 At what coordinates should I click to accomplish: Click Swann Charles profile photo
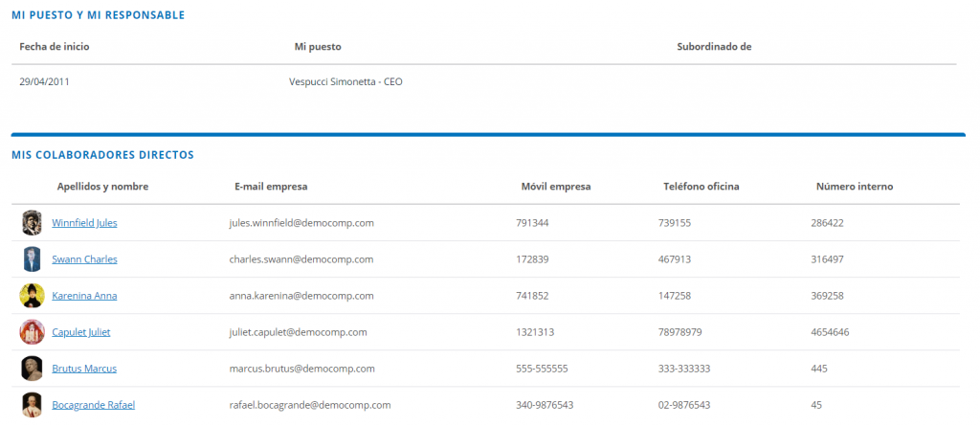pos(32,259)
